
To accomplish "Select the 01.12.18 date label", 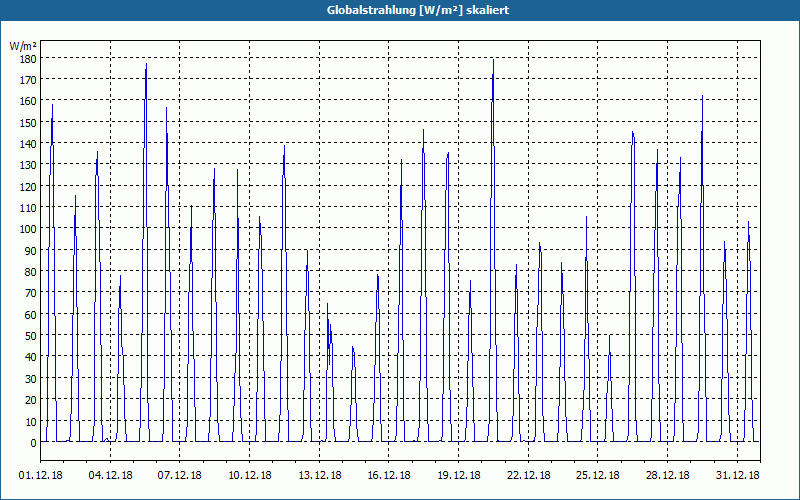I will (41, 475).
